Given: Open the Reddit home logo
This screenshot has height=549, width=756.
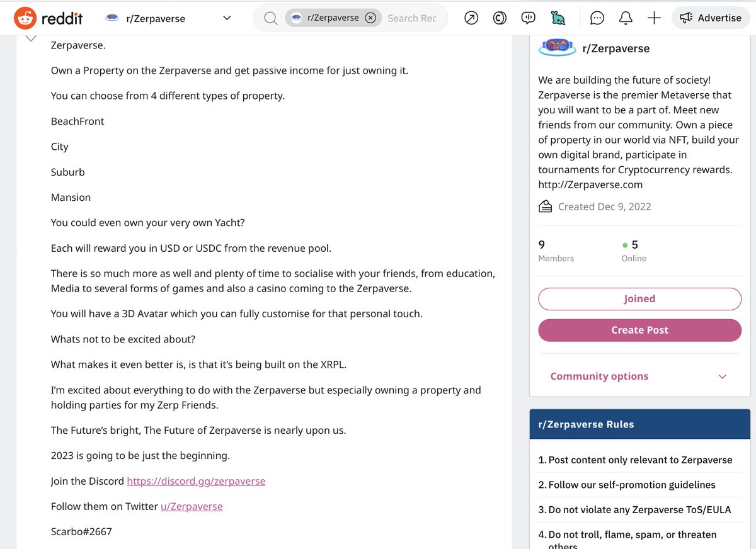Looking at the screenshot, I should click(49, 18).
